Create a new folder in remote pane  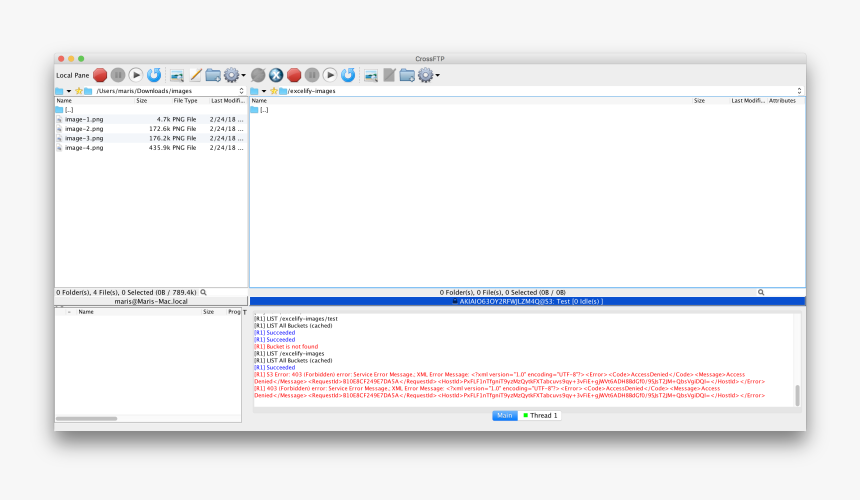click(407, 75)
